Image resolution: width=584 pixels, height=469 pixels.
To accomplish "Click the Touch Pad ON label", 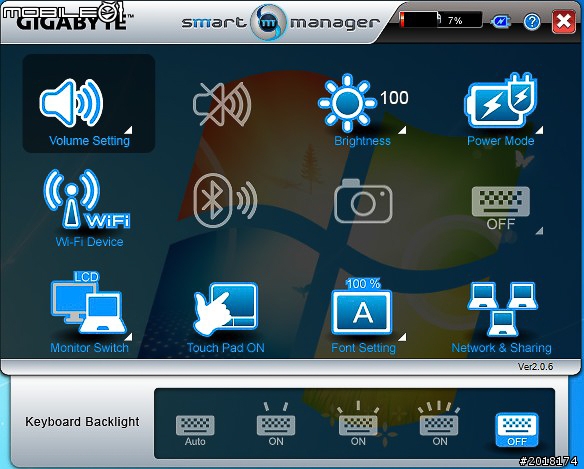I will (225, 348).
